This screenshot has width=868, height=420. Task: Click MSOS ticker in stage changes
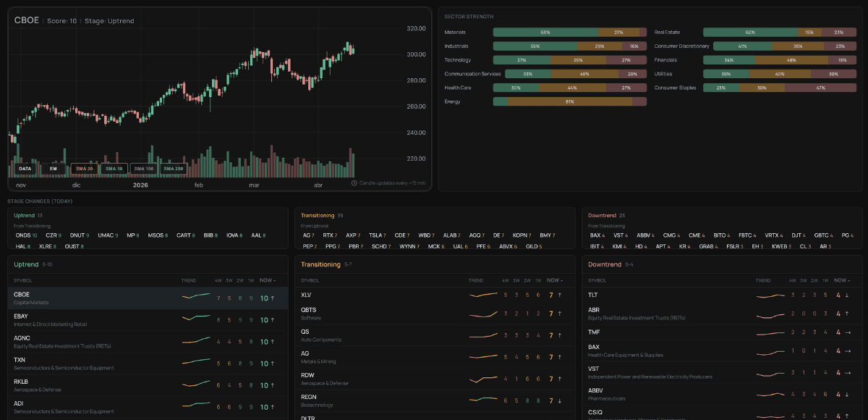pos(158,235)
